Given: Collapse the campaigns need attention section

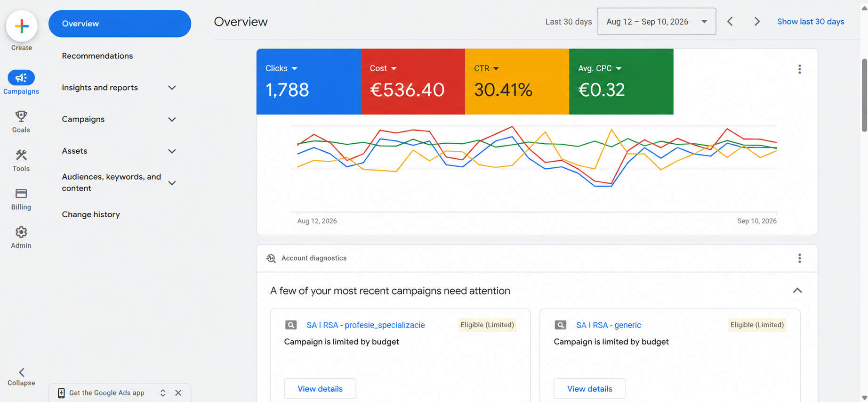Looking at the screenshot, I should point(797,291).
